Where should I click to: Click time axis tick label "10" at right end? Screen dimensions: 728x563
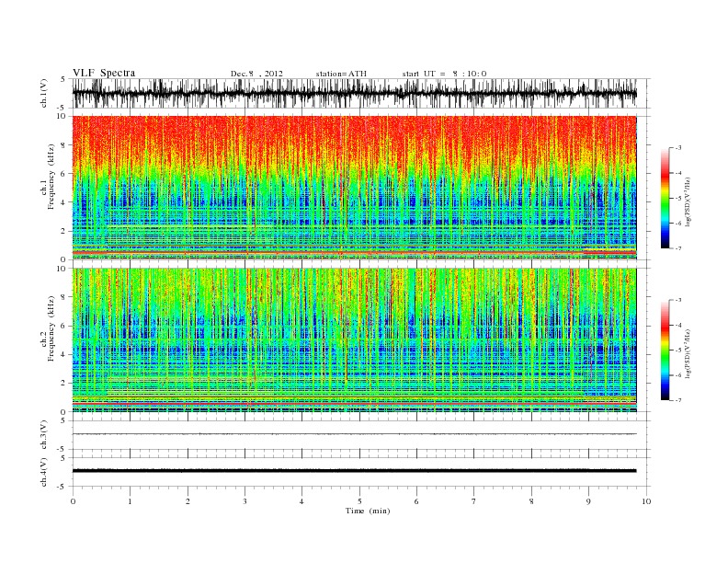(x=646, y=501)
